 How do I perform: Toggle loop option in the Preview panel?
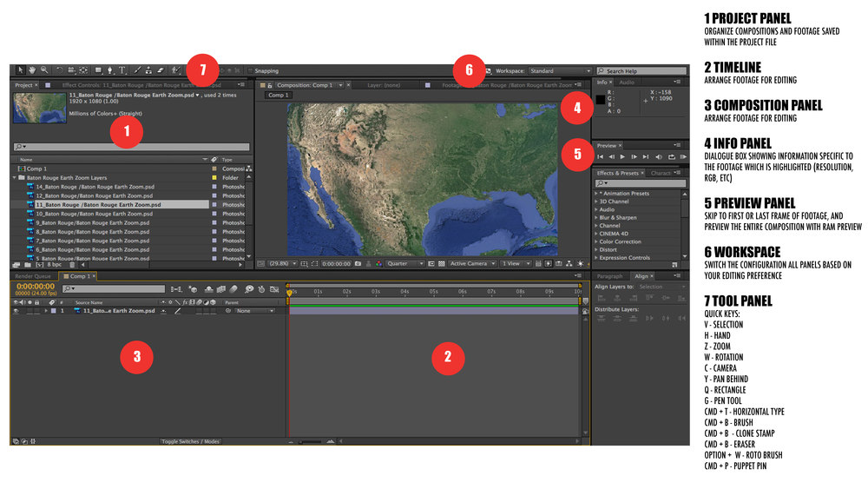tap(671, 157)
